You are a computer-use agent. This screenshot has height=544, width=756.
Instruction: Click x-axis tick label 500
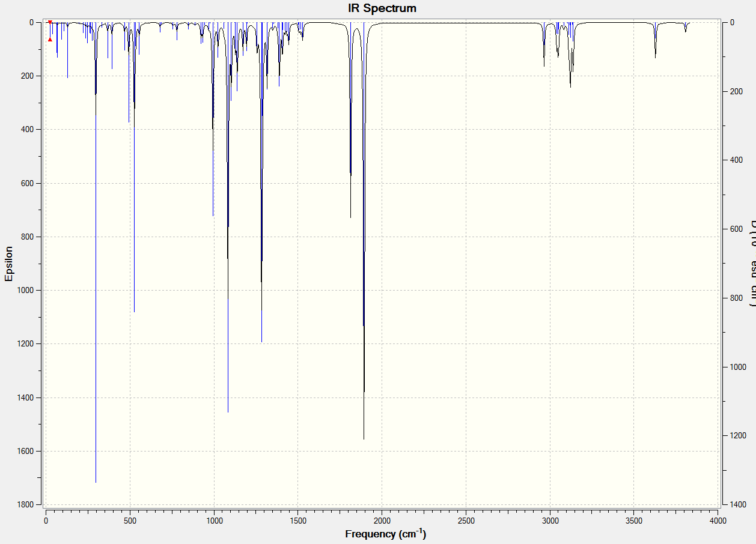(x=130, y=520)
